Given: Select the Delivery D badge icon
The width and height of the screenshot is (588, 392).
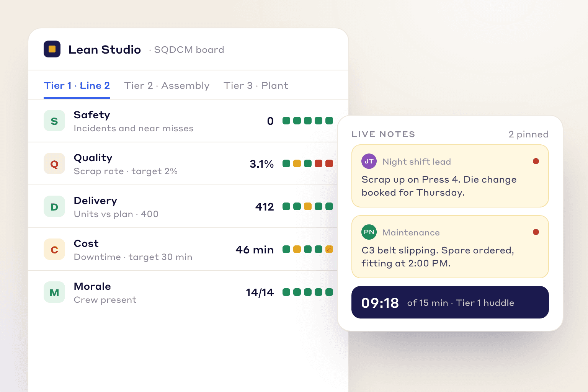Looking at the screenshot, I should pos(54,206).
